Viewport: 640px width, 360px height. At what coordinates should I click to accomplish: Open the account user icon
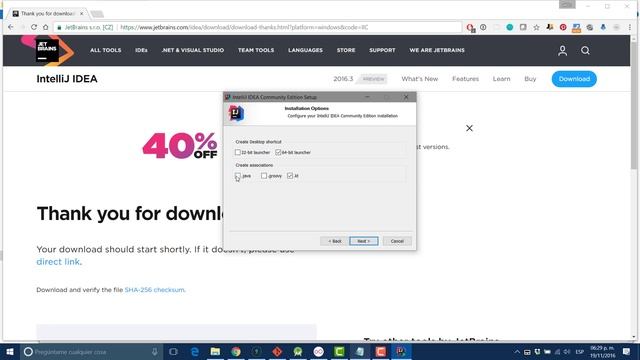point(562,50)
